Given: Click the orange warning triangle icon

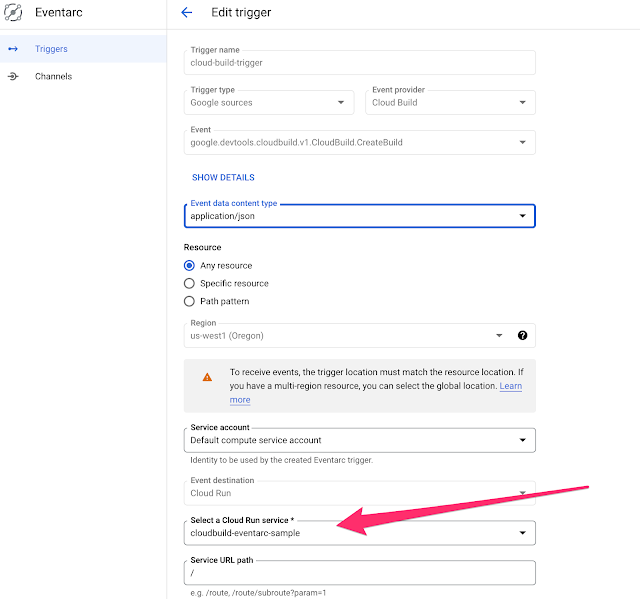Looking at the screenshot, I should coord(207,377).
